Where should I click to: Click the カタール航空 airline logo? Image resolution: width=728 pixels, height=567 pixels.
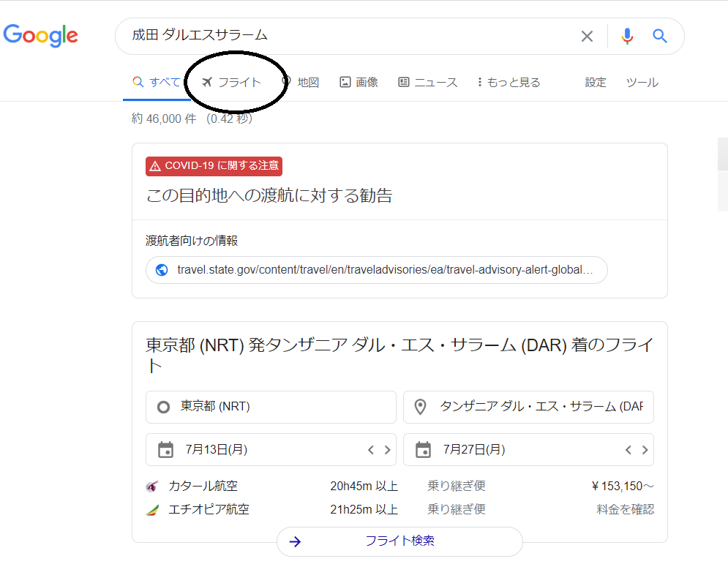152,487
